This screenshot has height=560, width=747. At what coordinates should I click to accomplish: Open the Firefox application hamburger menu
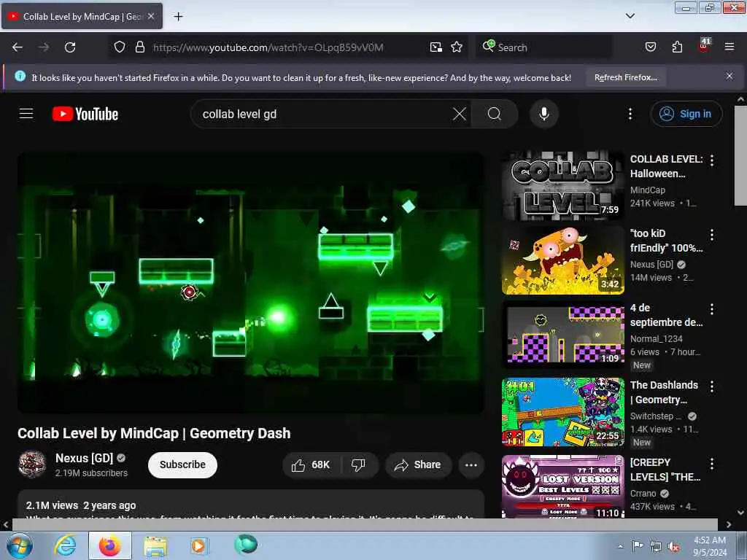[x=729, y=47]
